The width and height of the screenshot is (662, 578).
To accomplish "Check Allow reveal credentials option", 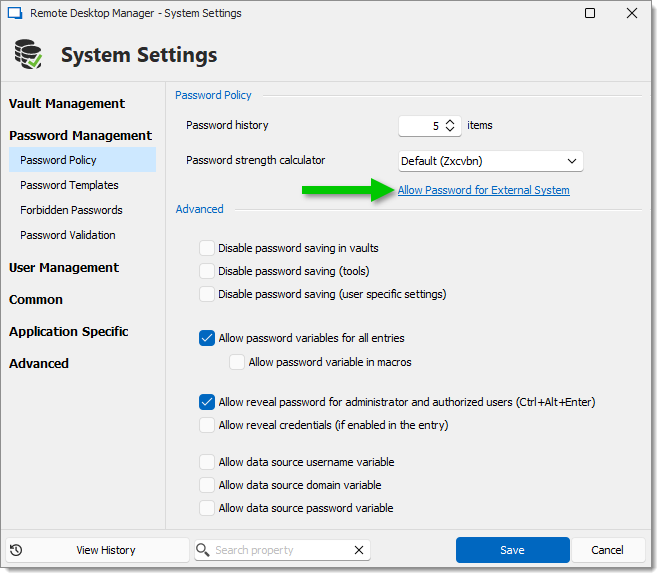I will pos(207,425).
